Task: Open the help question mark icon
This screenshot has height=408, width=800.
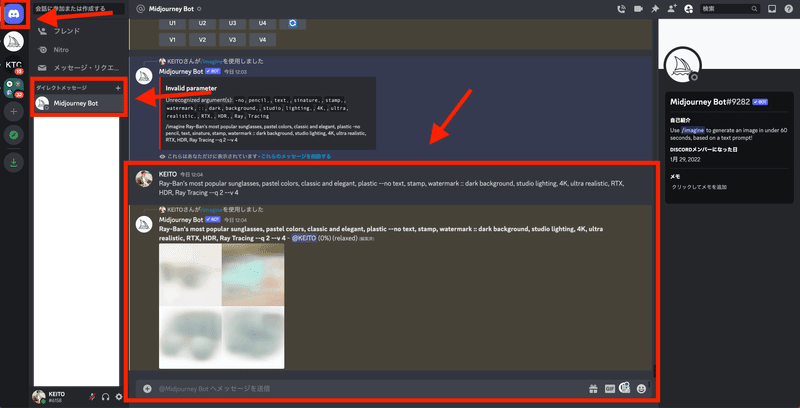Action: (x=788, y=9)
